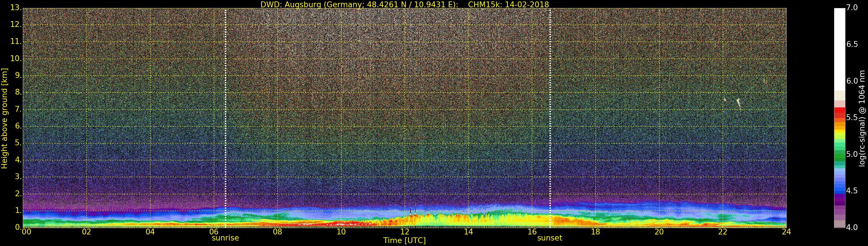The width and height of the screenshot is (868, 246).
Task: Click the time axis tick label "20"
Action: coord(659,232)
